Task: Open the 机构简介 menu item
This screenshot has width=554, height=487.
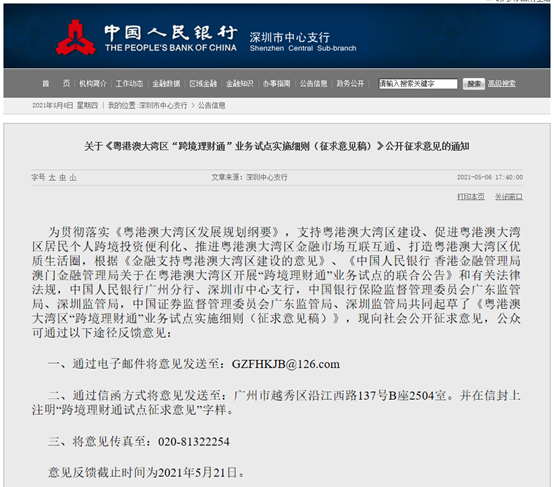Action: click(93, 84)
